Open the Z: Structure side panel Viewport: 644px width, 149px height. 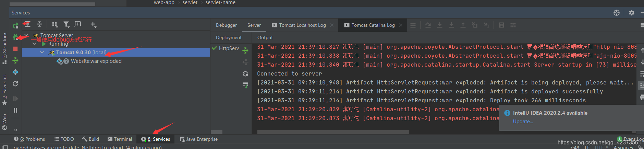point(4,49)
